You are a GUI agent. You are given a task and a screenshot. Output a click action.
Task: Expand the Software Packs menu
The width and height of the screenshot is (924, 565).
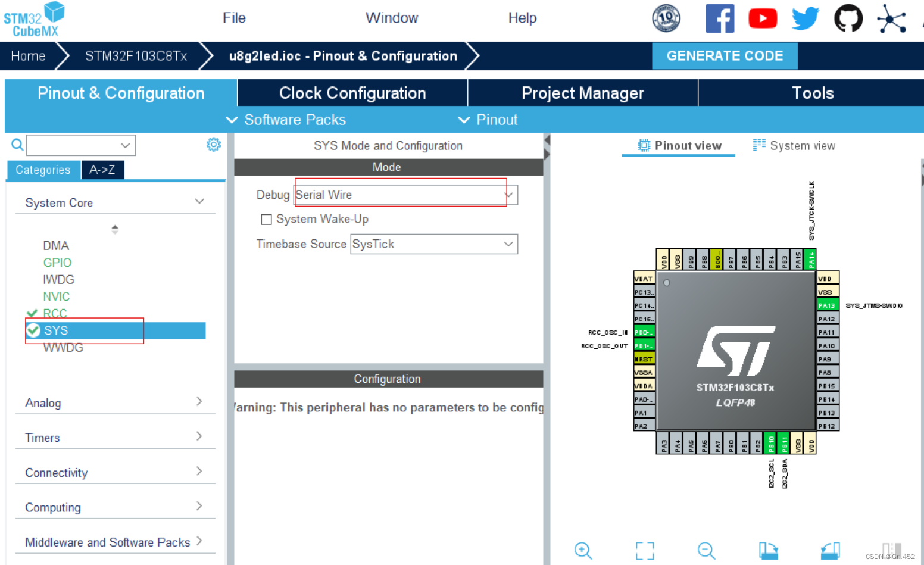(x=286, y=120)
